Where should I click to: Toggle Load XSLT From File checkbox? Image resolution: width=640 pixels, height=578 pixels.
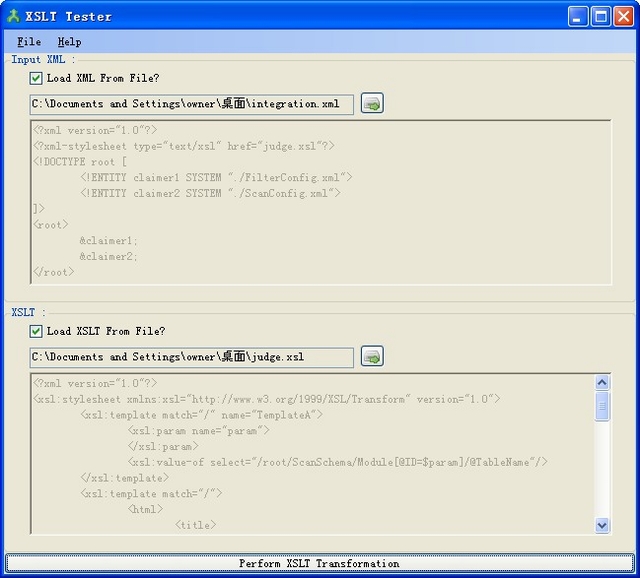[36, 331]
